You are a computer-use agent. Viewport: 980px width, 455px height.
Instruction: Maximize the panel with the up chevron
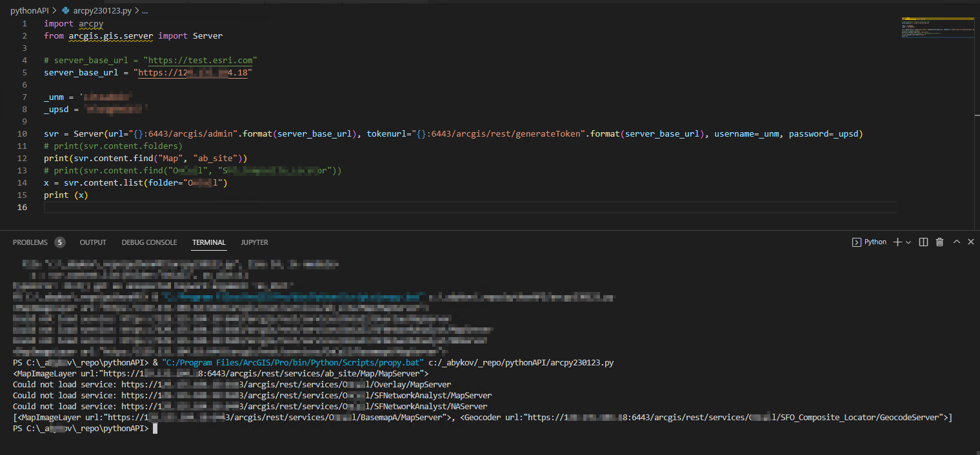(x=957, y=242)
